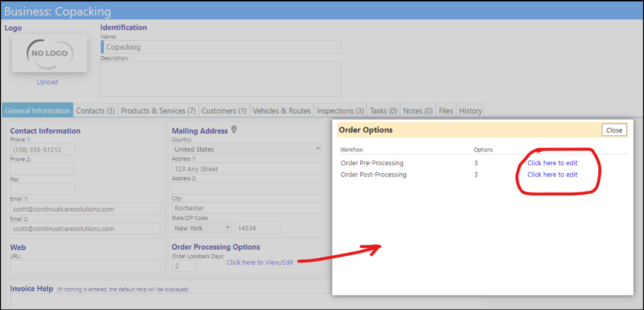Click the Fax input field
This screenshot has height=310, width=644.
(42, 189)
